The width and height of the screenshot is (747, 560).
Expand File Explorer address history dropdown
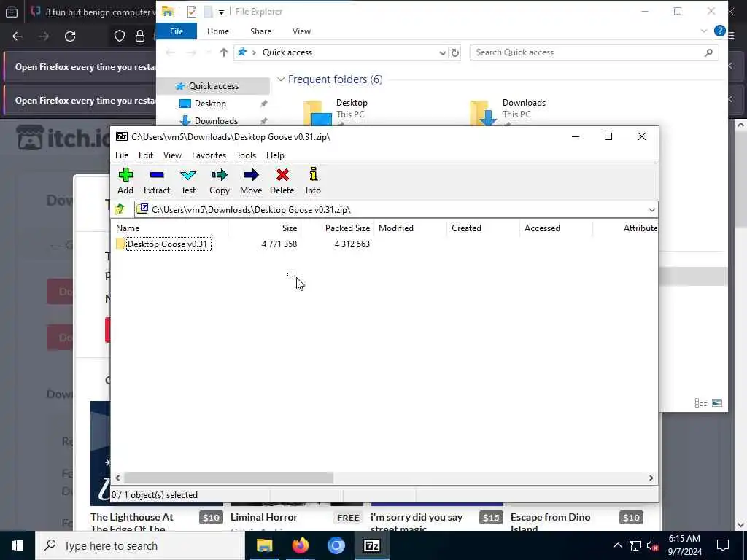[x=443, y=52]
